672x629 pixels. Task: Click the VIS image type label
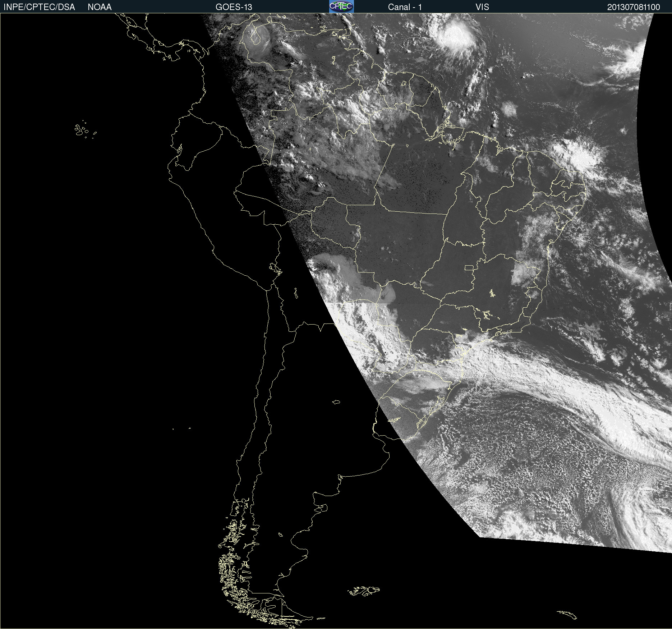pos(482,7)
